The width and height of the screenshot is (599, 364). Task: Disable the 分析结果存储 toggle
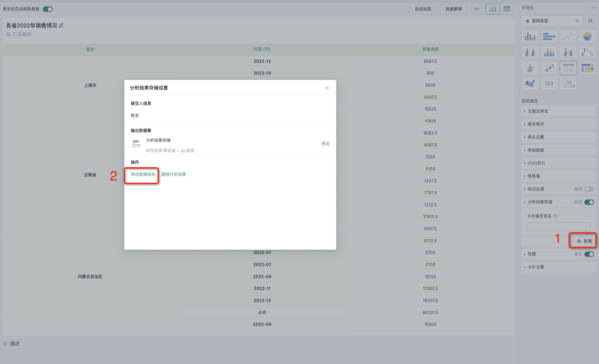(589, 202)
